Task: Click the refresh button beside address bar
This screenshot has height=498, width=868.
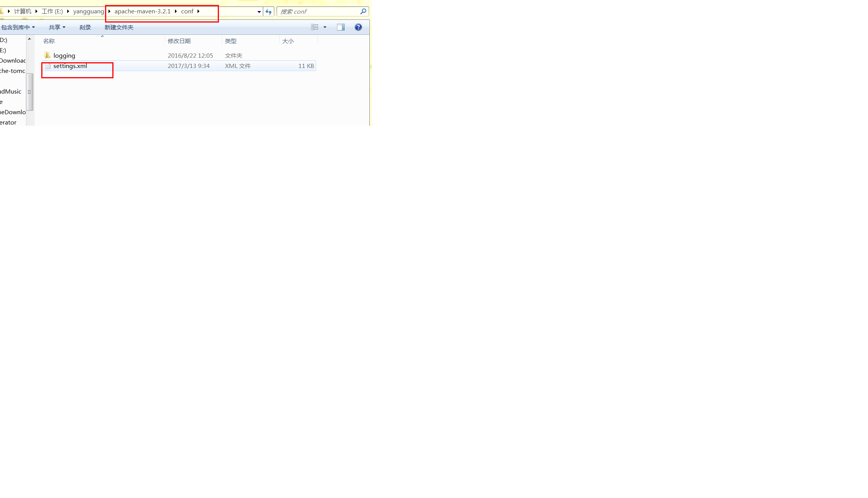Action: tap(269, 12)
